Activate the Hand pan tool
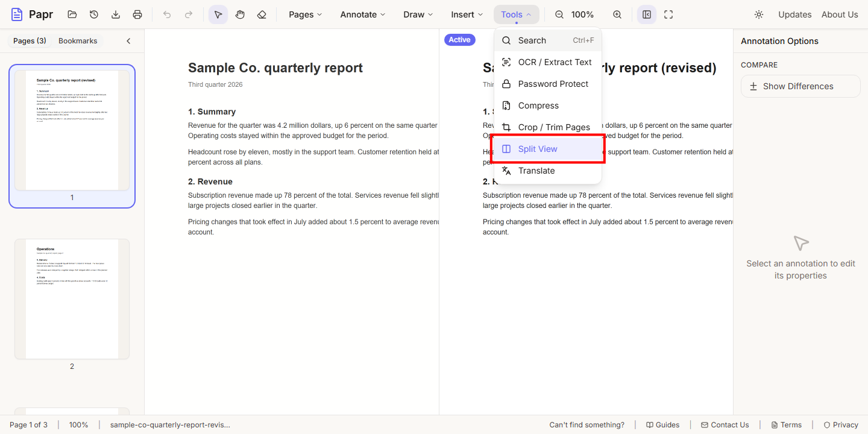 click(240, 14)
